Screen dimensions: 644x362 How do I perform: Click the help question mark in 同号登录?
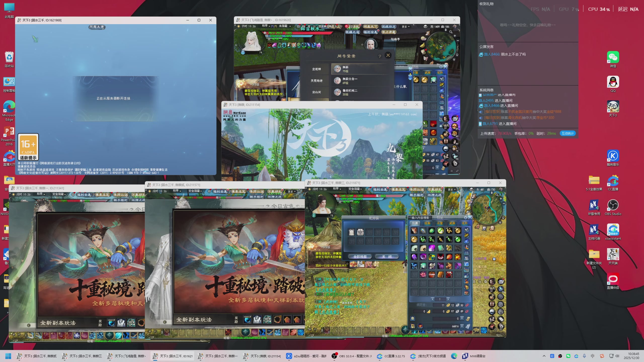pyautogui.click(x=380, y=56)
